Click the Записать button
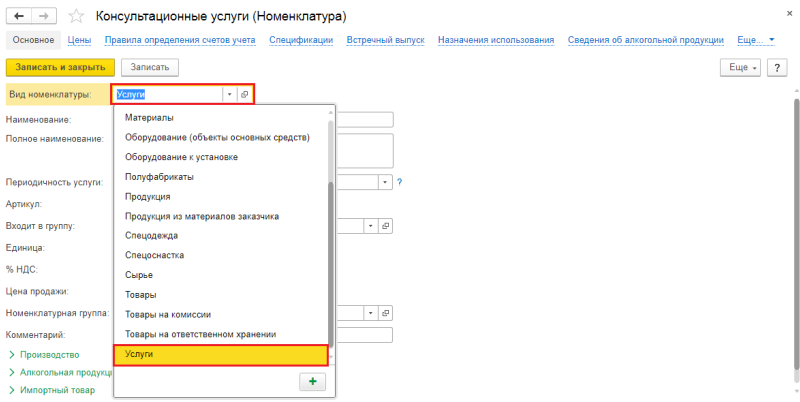Image resolution: width=800 pixels, height=402 pixels. click(149, 67)
